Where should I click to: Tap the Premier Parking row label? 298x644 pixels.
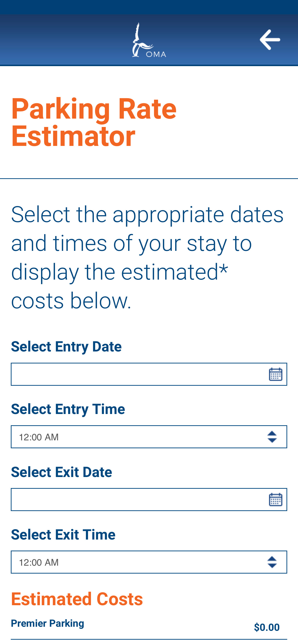[x=48, y=623]
